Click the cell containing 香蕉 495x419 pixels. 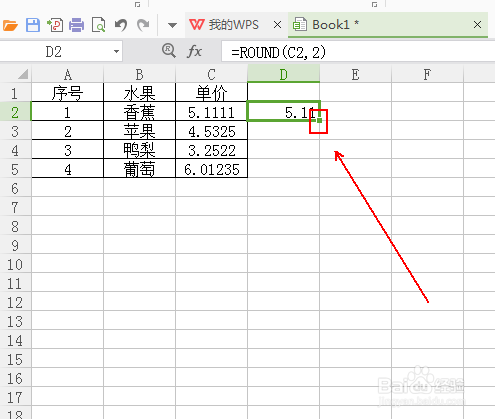point(139,112)
